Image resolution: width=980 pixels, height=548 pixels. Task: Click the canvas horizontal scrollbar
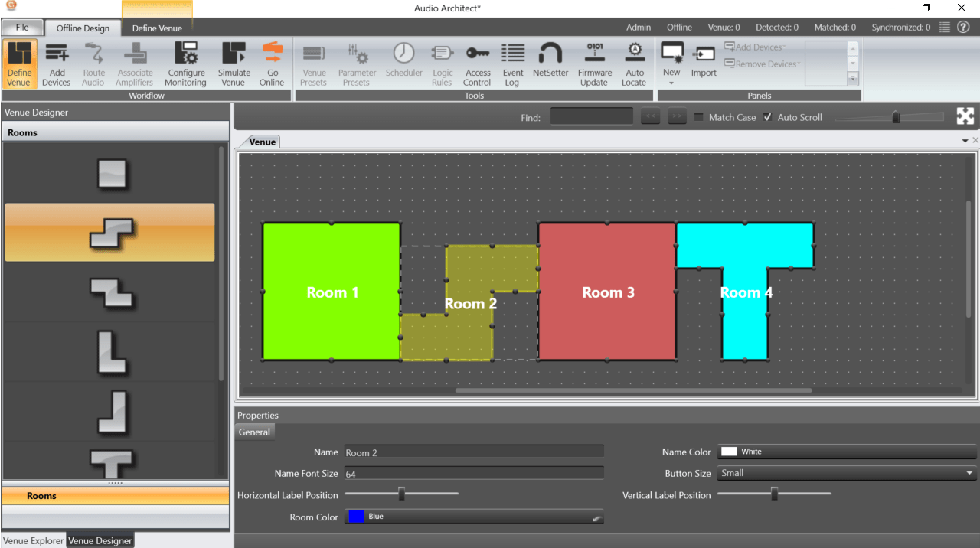pos(633,390)
